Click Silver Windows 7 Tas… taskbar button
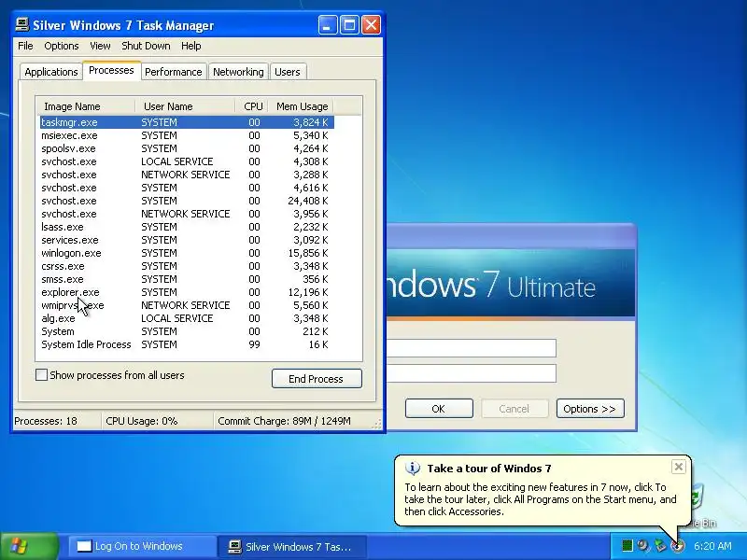The height and width of the screenshot is (560, 747). 292,546
